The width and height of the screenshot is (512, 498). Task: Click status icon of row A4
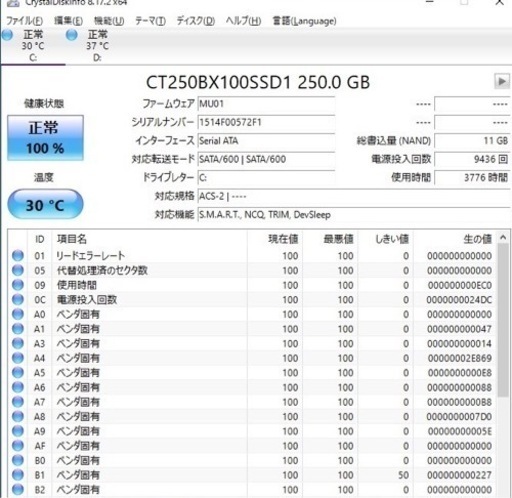click(18, 358)
